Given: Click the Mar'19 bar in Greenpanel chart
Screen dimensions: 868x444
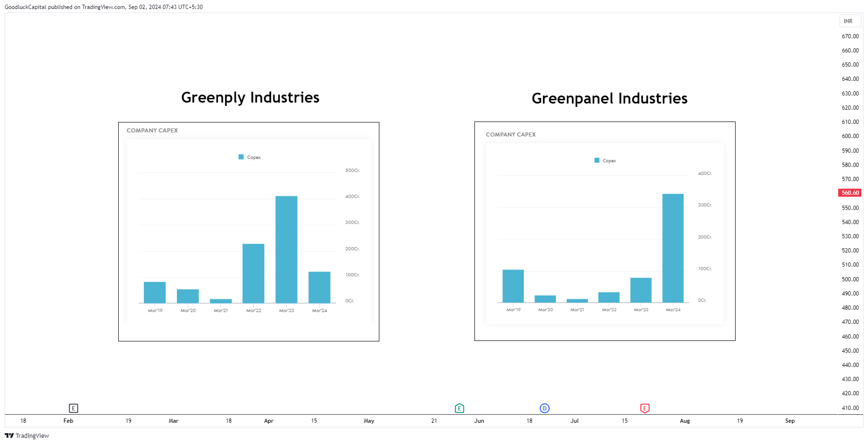Looking at the screenshot, I should coord(513,286).
